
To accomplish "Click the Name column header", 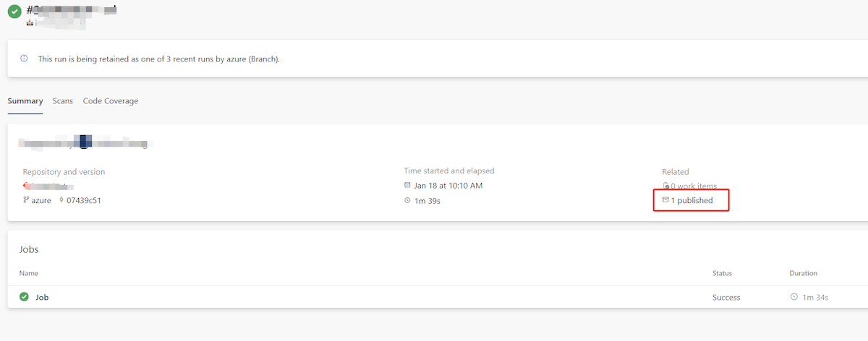I will (29, 273).
